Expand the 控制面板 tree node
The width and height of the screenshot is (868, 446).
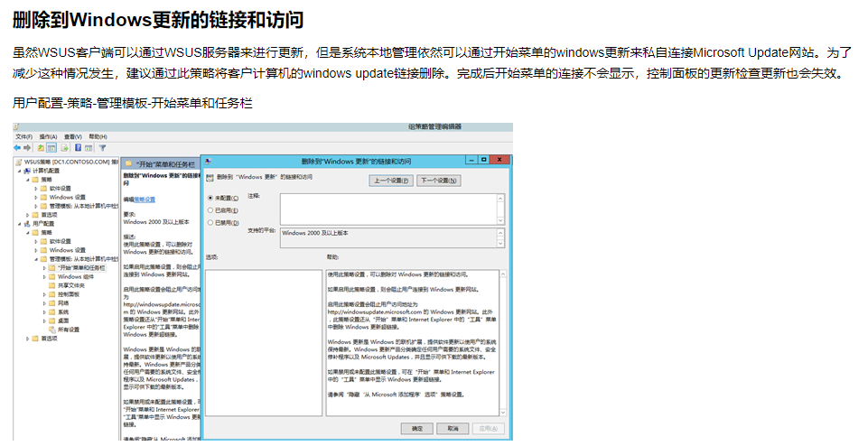click(x=45, y=294)
